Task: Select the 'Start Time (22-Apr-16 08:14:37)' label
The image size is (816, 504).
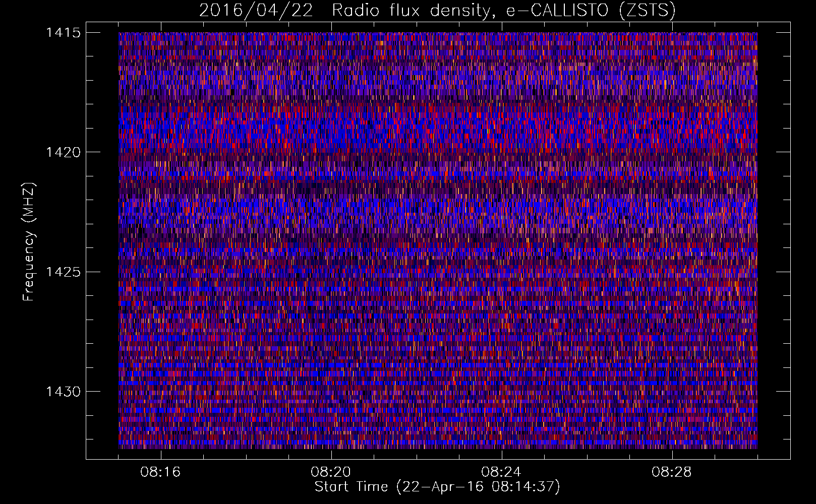Action: 437,487
